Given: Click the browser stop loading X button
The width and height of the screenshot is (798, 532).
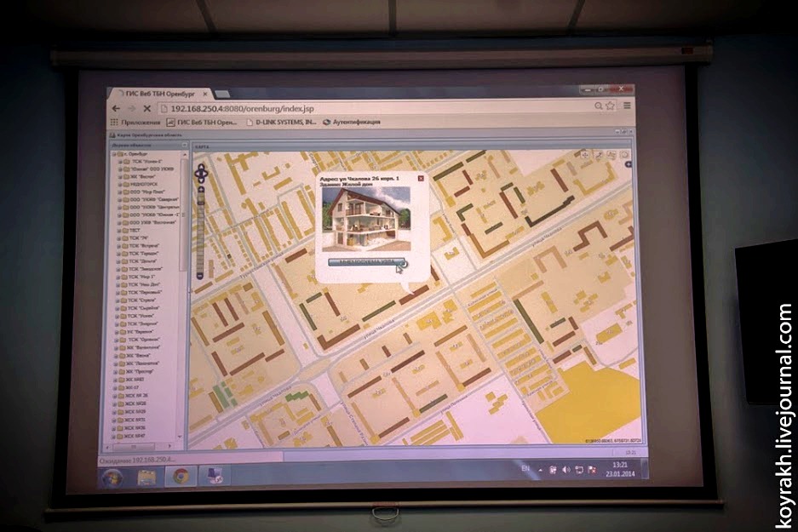Looking at the screenshot, I should point(146,109).
